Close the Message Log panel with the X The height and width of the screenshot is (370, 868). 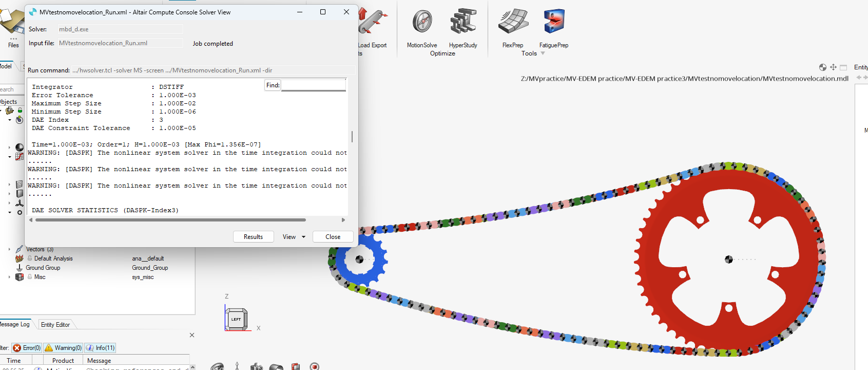(192, 335)
